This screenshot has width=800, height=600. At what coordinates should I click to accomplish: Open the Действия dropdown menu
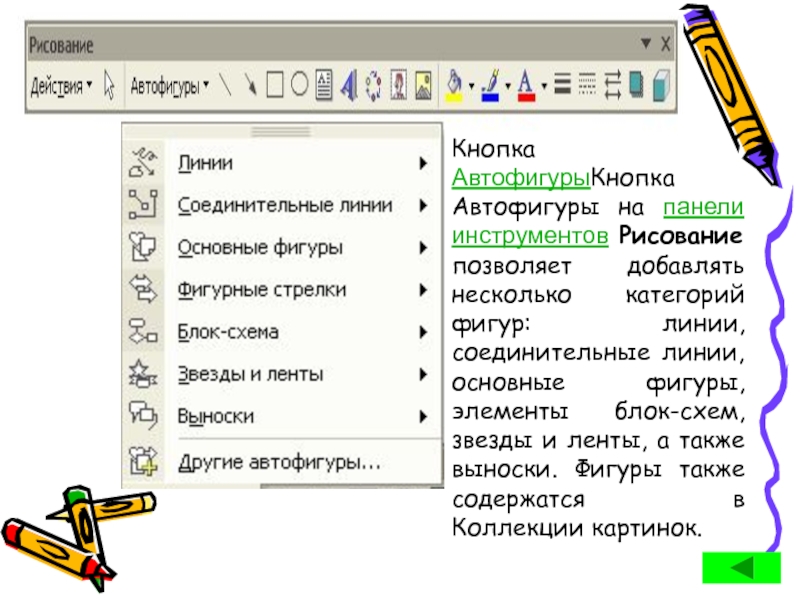pyautogui.click(x=61, y=85)
